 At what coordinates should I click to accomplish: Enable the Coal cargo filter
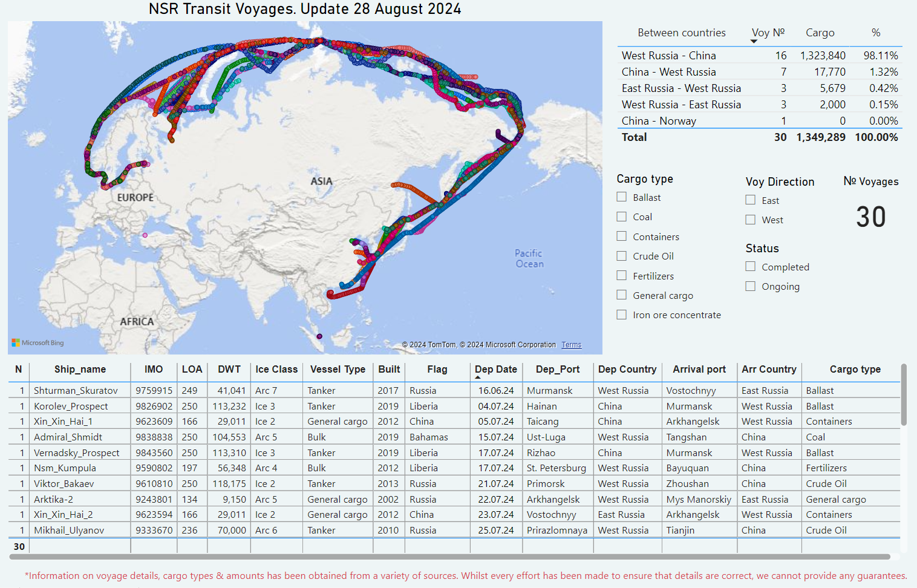pos(621,216)
